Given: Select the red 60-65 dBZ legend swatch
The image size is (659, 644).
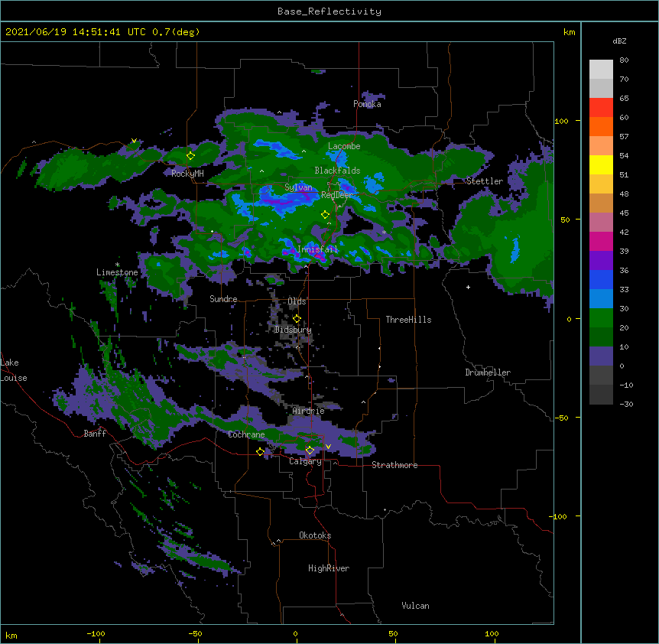Looking at the screenshot, I should 601,108.
